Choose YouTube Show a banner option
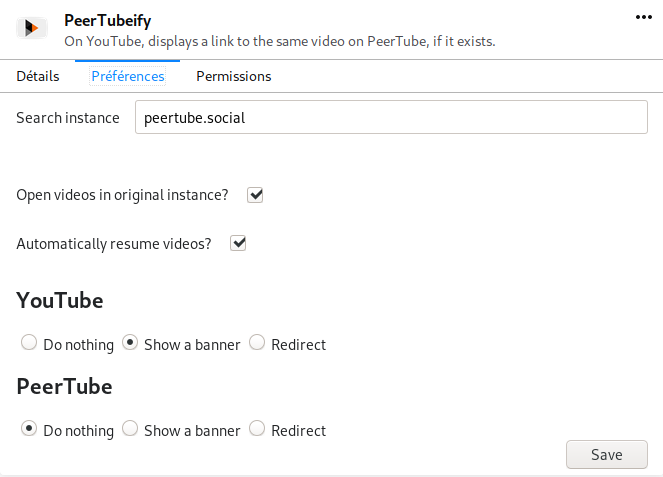This screenshot has width=663, height=477. coord(130,343)
